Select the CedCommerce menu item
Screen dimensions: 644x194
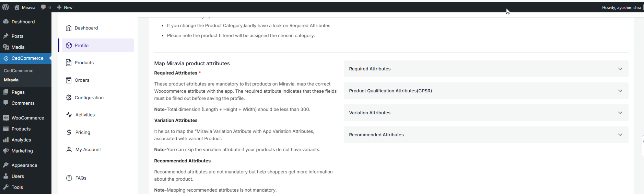tap(26, 58)
